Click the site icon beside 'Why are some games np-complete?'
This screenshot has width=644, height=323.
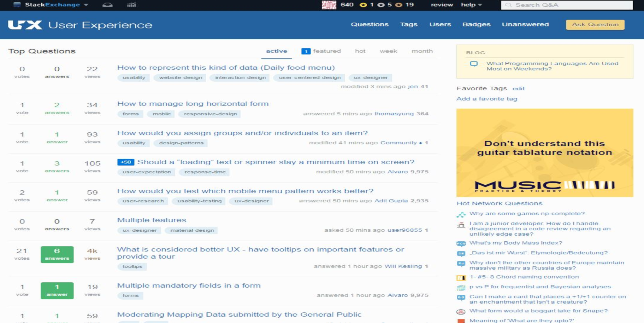461,214
